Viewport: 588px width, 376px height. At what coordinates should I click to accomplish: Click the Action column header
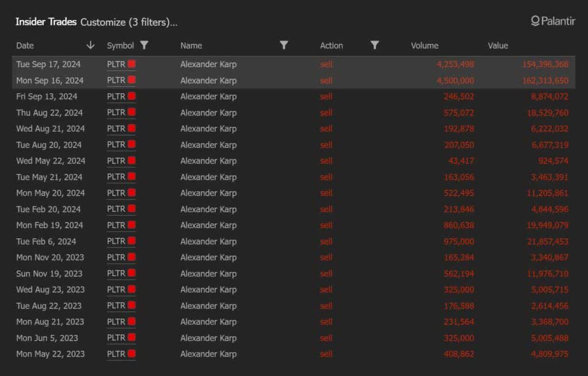point(331,45)
